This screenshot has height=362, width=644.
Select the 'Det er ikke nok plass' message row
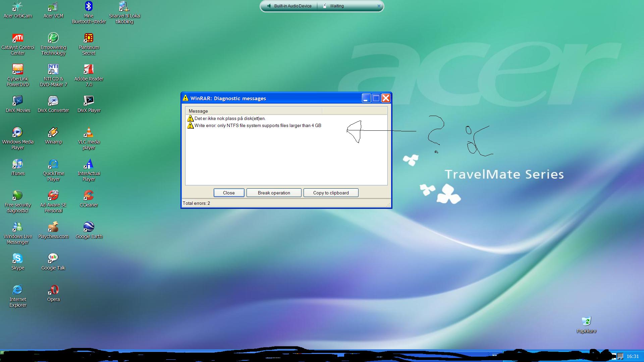click(x=286, y=118)
